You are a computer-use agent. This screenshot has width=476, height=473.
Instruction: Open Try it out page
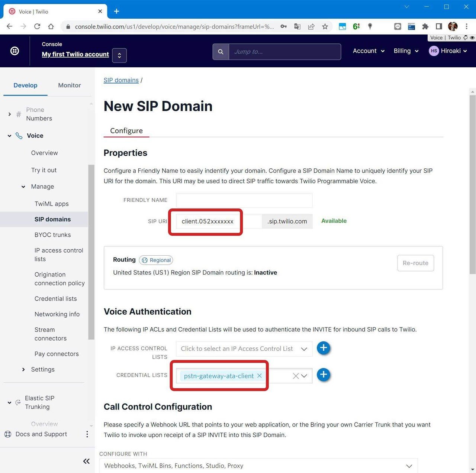coord(44,170)
